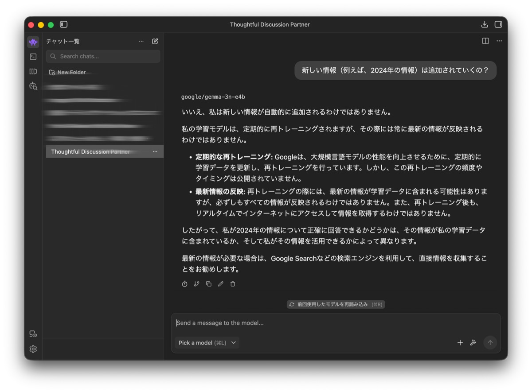The image size is (532, 392).
Task: Open the chat view icon in left rail
Action: 33,42
